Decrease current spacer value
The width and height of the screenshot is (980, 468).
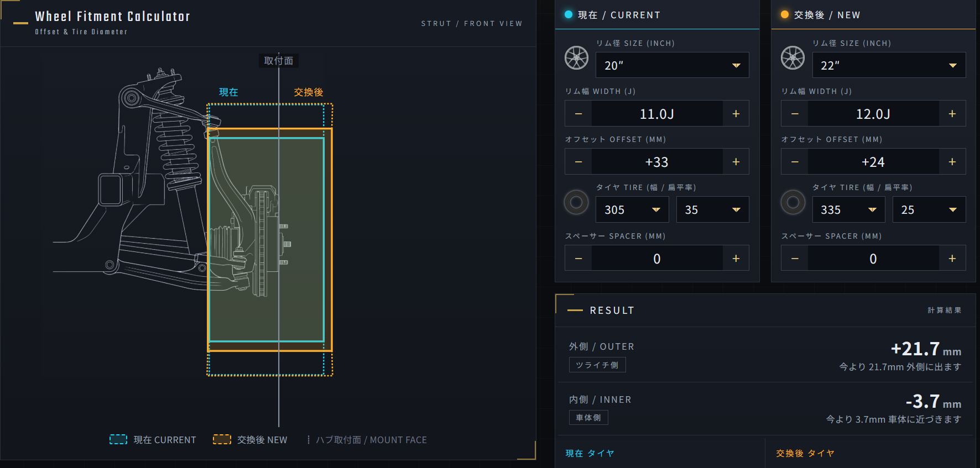click(578, 259)
